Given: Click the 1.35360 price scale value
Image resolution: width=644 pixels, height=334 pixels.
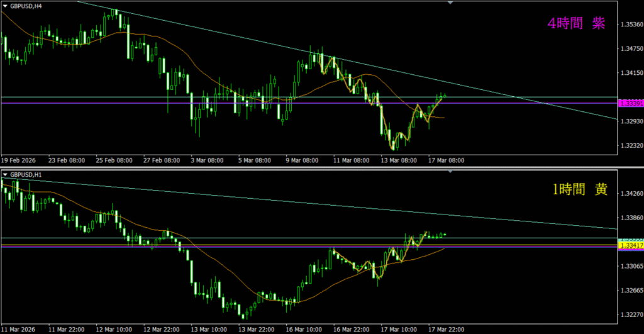Looking at the screenshot, I should pos(630,25).
